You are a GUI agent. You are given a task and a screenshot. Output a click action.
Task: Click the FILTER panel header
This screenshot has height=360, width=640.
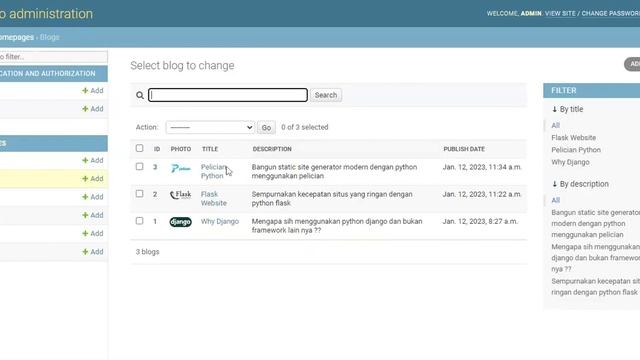coord(591,91)
